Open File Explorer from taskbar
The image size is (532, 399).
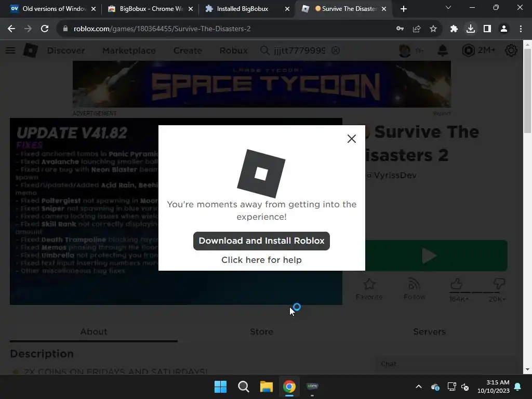[267, 387]
